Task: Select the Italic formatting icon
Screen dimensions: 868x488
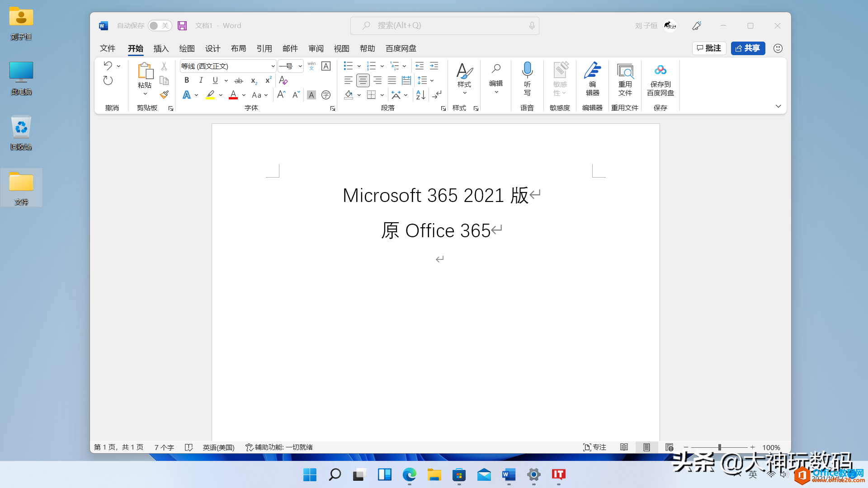Action: click(201, 80)
